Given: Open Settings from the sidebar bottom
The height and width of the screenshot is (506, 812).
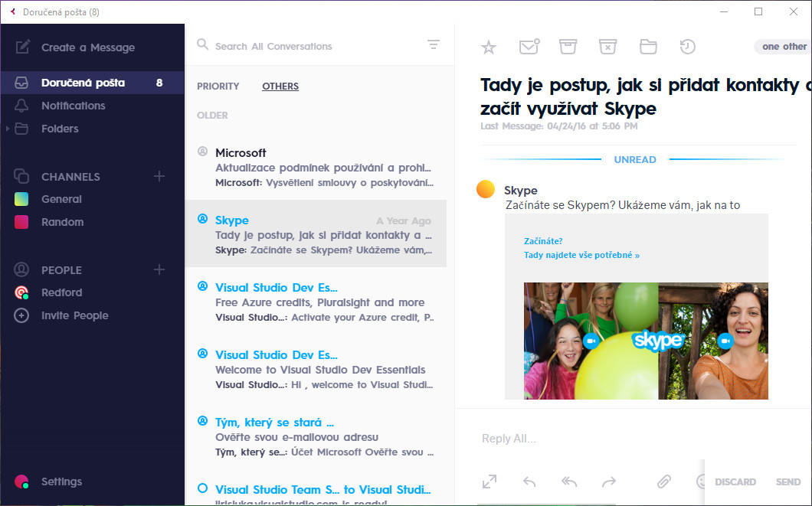Looking at the screenshot, I should click(61, 482).
